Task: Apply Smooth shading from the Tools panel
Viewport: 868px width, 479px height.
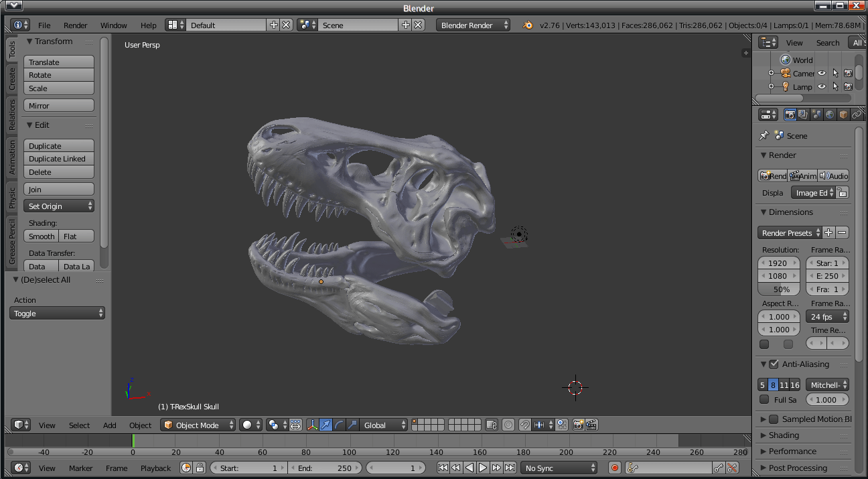Action: coord(40,236)
